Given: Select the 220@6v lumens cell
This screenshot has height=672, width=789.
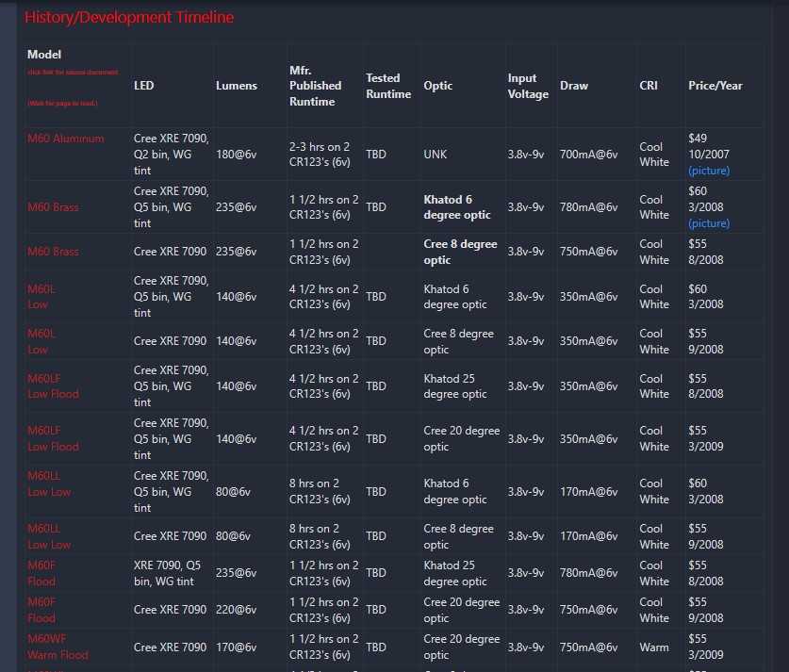Looking at the screenshot, I should (x=237, y=610).
